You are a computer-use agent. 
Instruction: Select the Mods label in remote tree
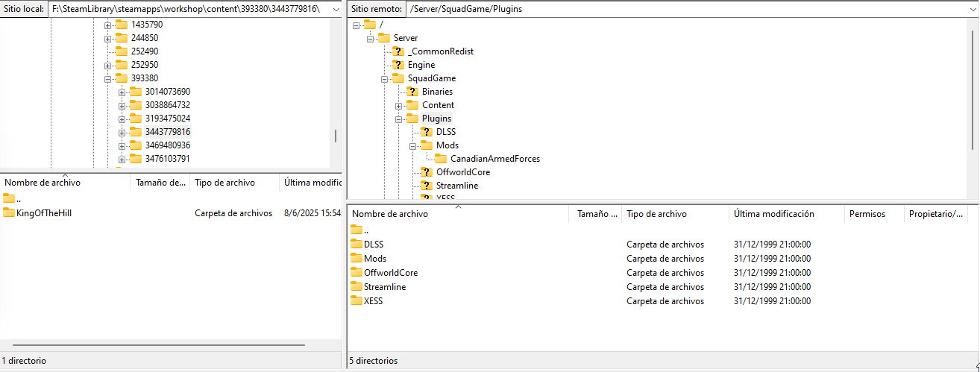(x=447, y=145)
